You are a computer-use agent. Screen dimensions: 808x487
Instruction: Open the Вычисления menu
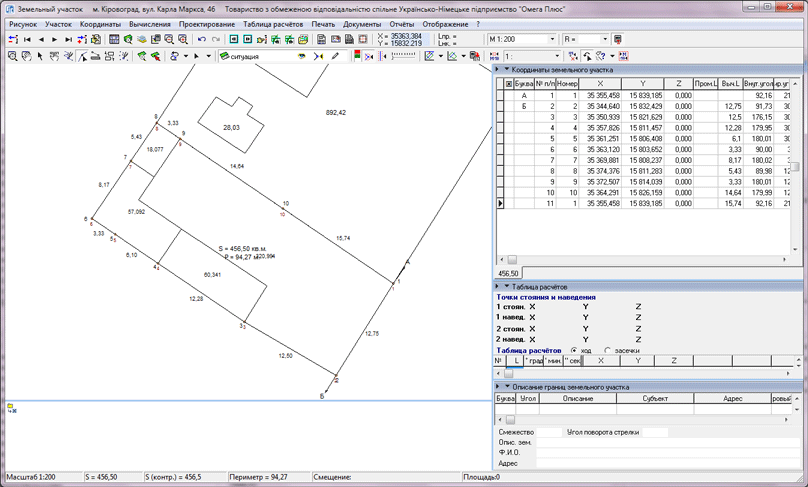pyautogui.click(x=149, y=24)
